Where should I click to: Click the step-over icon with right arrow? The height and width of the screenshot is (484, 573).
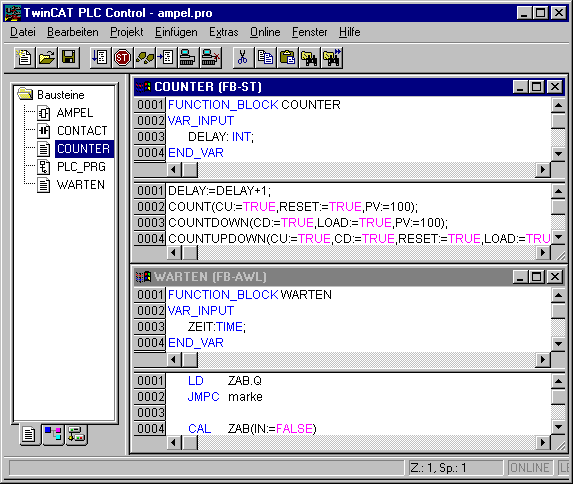(x=166, y=58)
